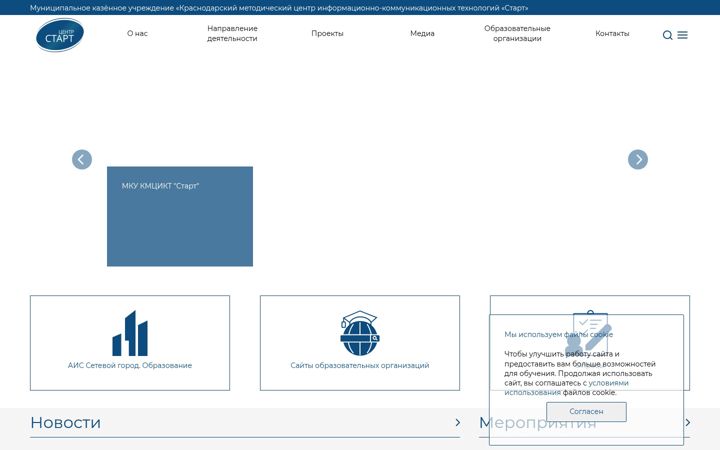Open АИС Сетевой город. Образование link

click(130, 366)
